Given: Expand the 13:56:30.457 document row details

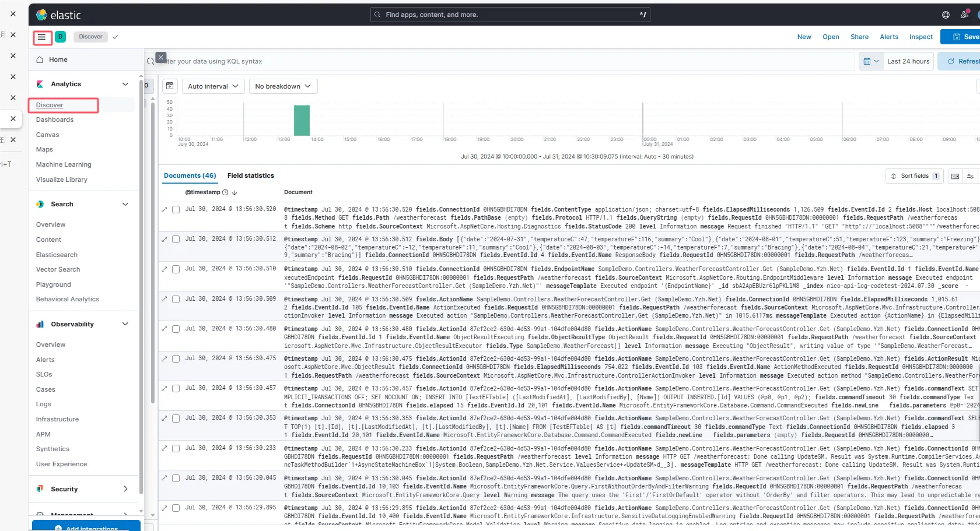Looking at the screenshot, I should pos(164,388).
